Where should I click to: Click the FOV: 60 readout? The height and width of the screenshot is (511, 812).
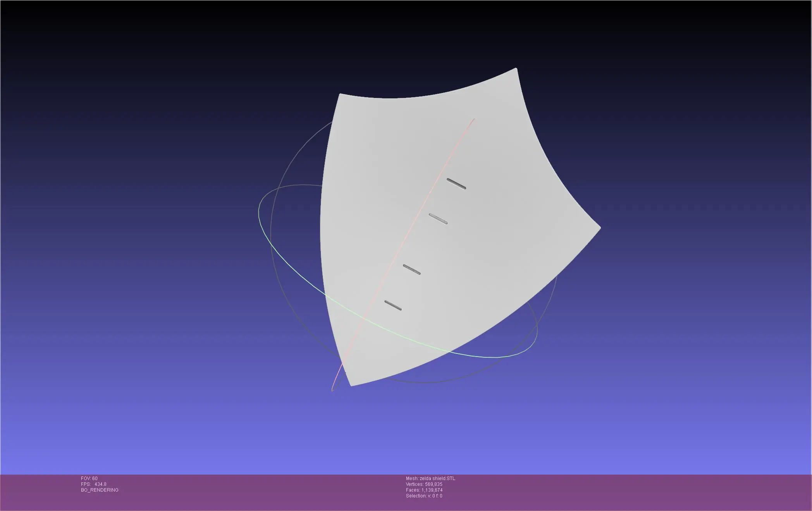[89, 478]
